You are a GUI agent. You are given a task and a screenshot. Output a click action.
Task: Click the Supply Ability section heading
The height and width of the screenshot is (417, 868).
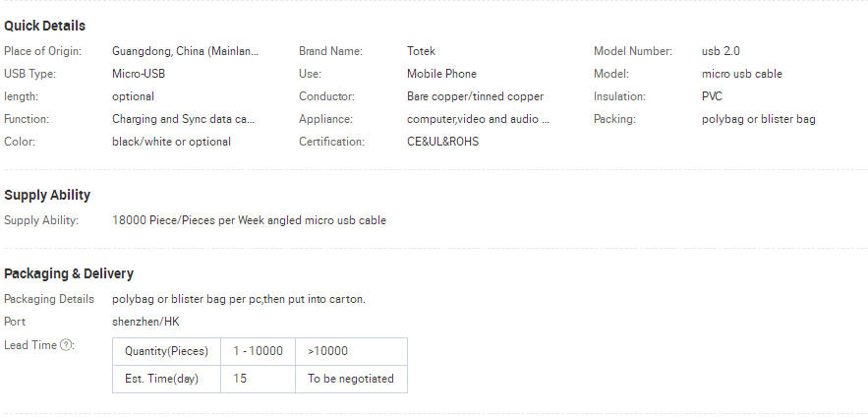point(46,195)
